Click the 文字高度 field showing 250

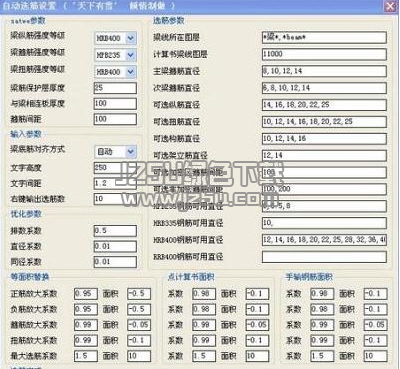click(x=115, y=168)
